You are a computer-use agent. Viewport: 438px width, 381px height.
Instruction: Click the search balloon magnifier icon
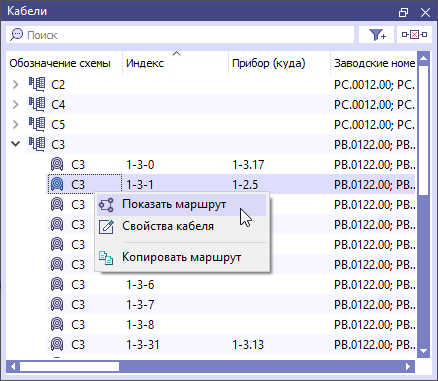point(16,35)
